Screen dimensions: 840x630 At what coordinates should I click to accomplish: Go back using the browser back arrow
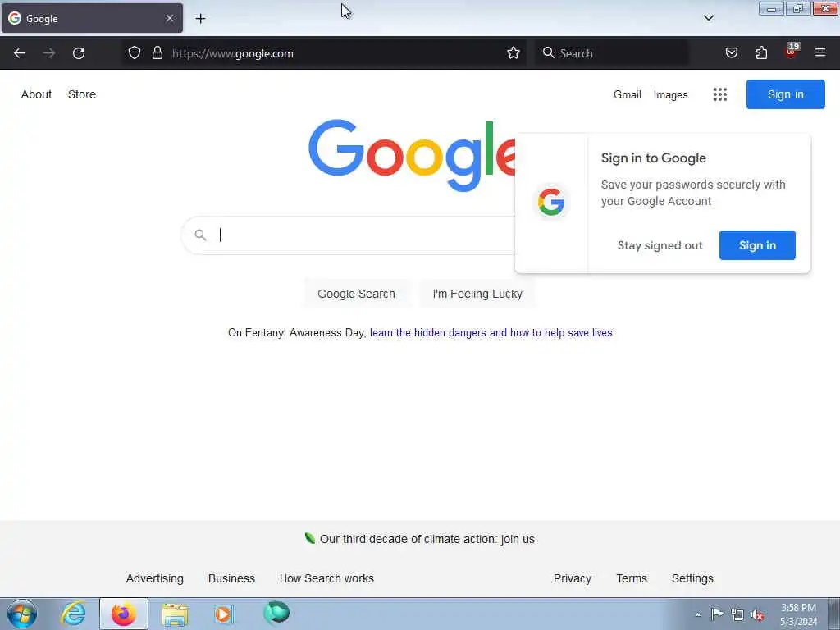click(x=20, y=53)
